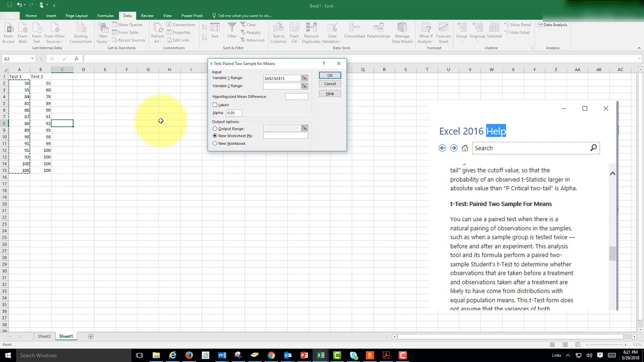The width and height of the screenshot is (644, 362).
Task: Click the Help search magnifier icon
Action: 593,148
